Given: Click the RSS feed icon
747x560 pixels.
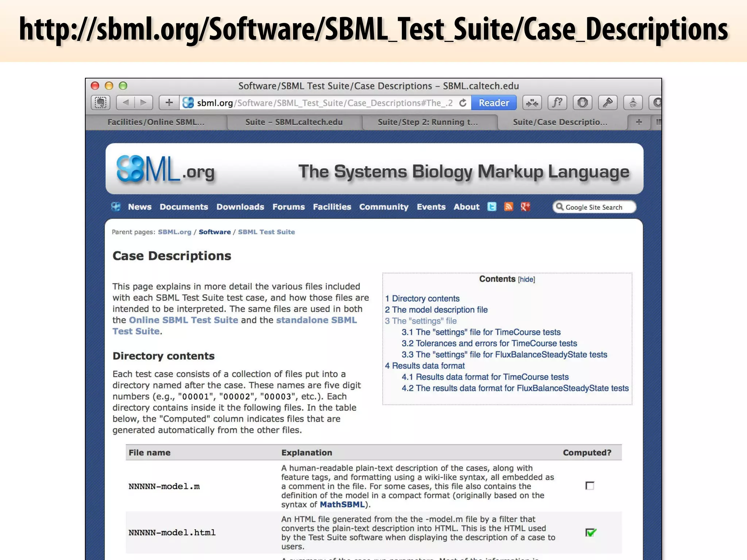Looking at the screenshot, I should point(508,207).
